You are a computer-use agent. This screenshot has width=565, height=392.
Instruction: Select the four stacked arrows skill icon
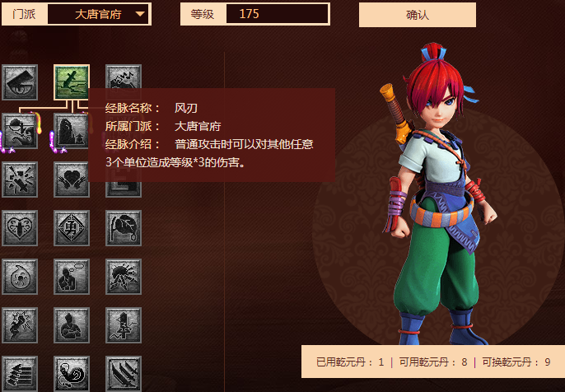point(20,374)
